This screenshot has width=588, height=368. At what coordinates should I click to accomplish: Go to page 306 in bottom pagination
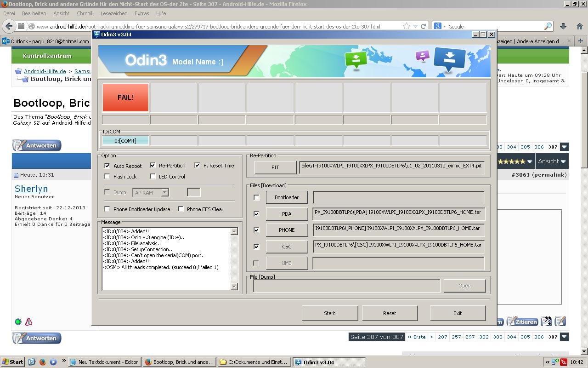click(539, 337)
